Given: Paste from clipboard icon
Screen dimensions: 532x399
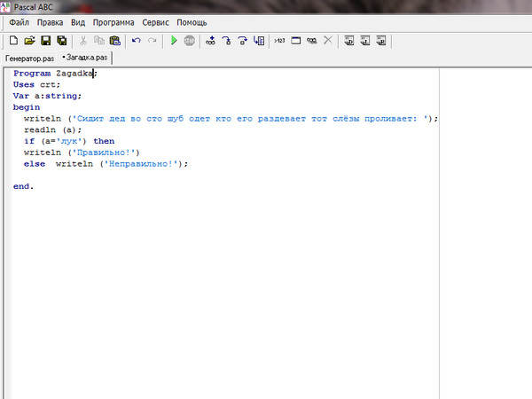Looking at the screenshot, I should [x=115, y=41].
